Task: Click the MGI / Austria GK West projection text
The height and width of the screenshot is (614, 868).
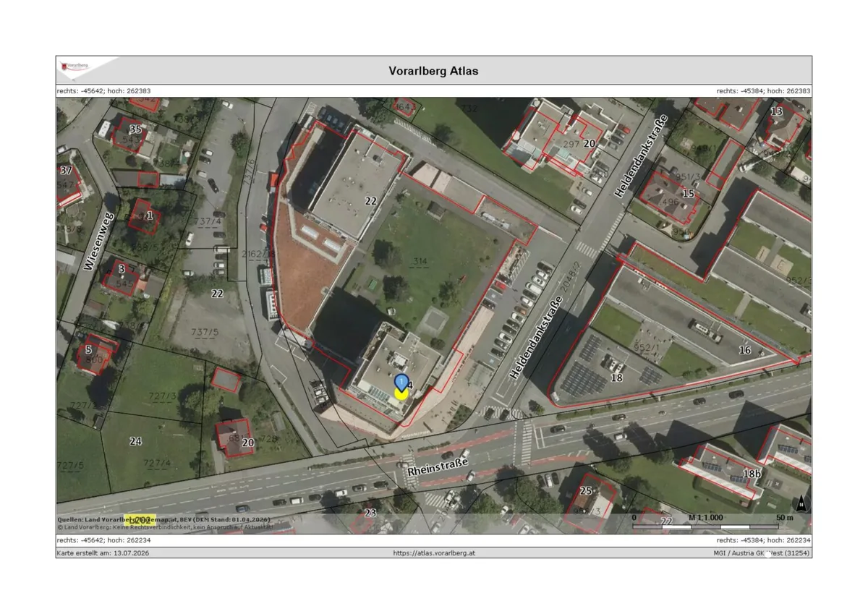Action: (762, 553)
